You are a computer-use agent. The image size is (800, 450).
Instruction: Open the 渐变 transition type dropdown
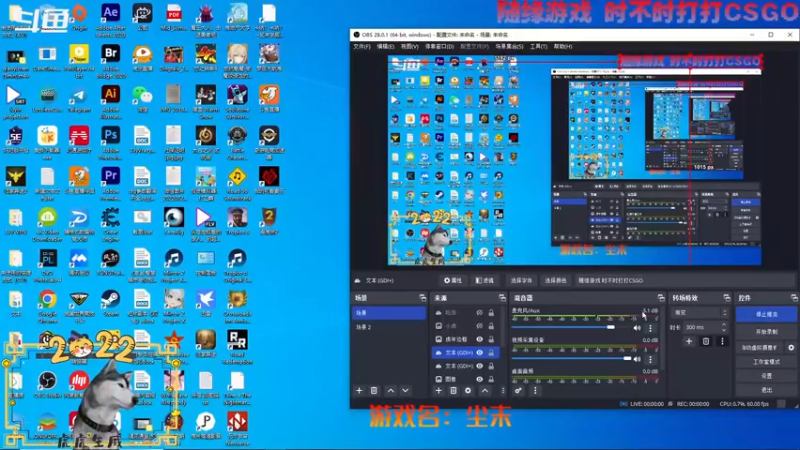(x=699, y=313)
